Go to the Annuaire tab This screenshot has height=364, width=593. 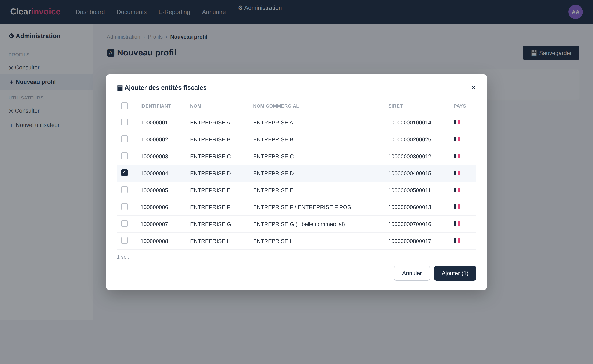[x=214, y=12]
